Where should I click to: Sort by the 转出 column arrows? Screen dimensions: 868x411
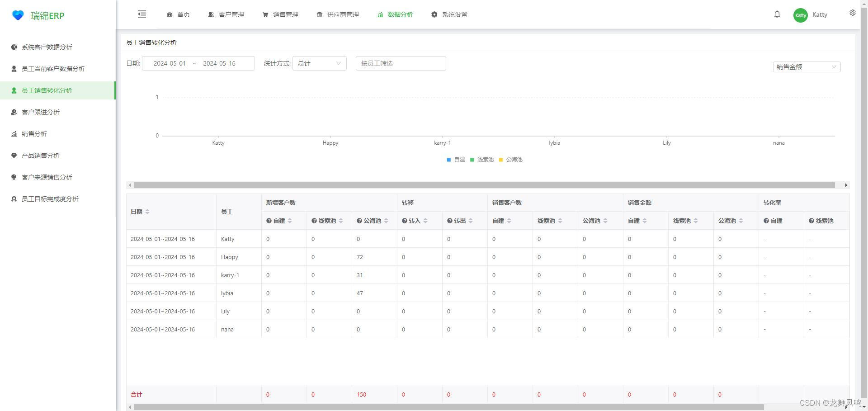point(471,221)
